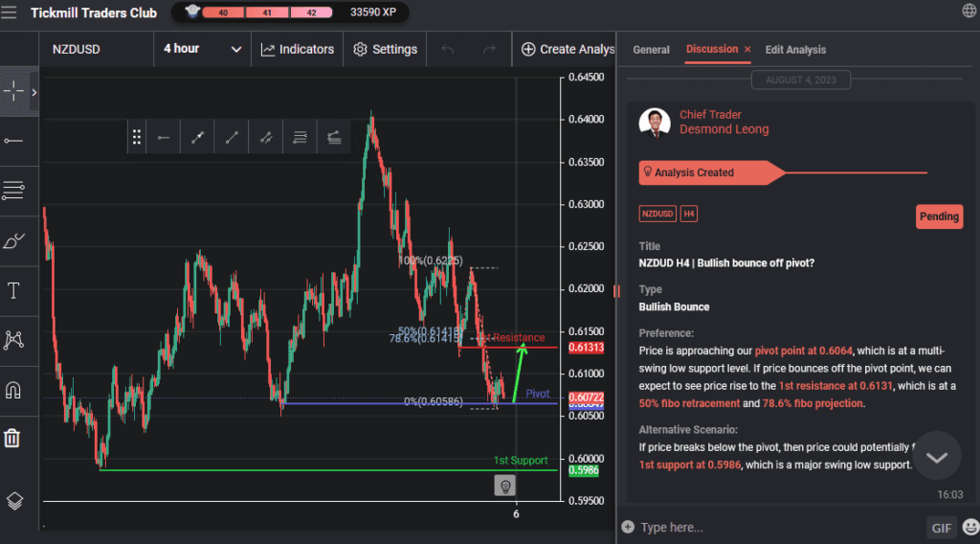
Task: Select the crosshair cursor tool
Action: pos(13,92)
